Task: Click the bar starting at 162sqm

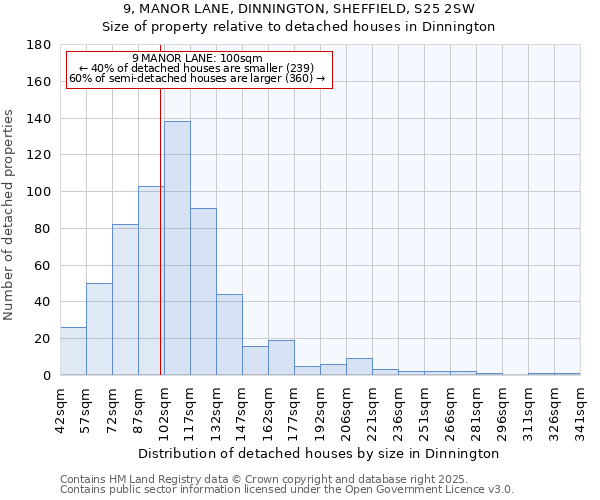Action: [281, 358]
